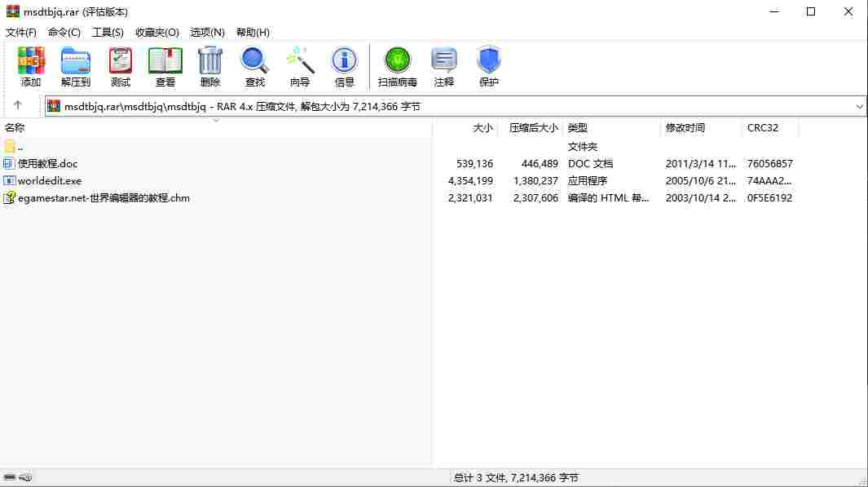
Task: Open the Find (查找) magnifier tool
Action: (x=254, y=61)
